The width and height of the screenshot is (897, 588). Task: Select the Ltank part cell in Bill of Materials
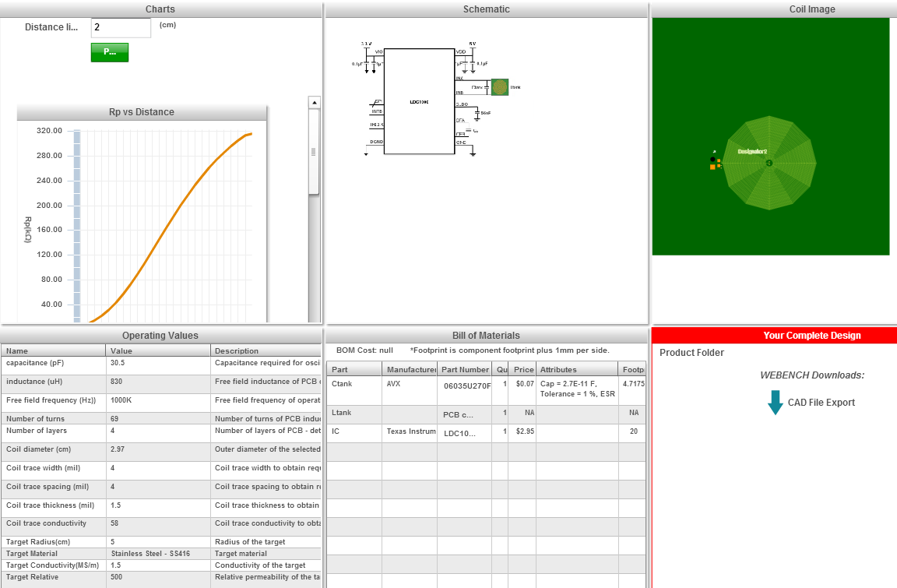pos(354,413)
